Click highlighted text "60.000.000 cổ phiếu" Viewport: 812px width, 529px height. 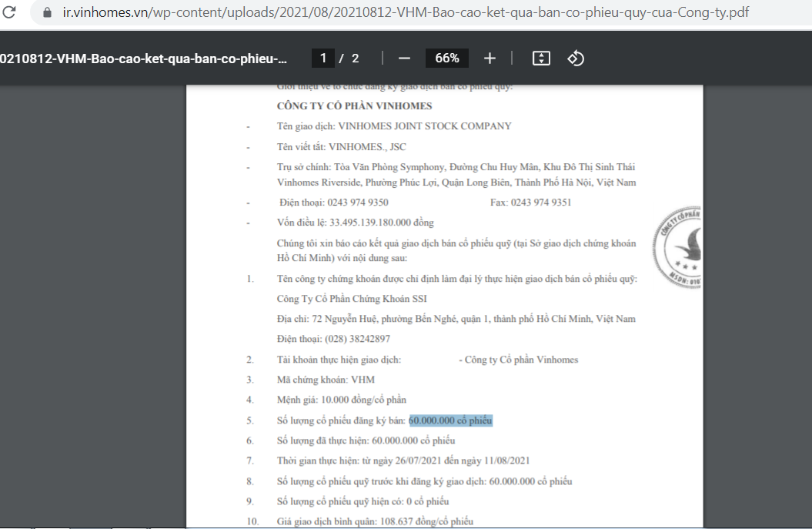[450, 420]
